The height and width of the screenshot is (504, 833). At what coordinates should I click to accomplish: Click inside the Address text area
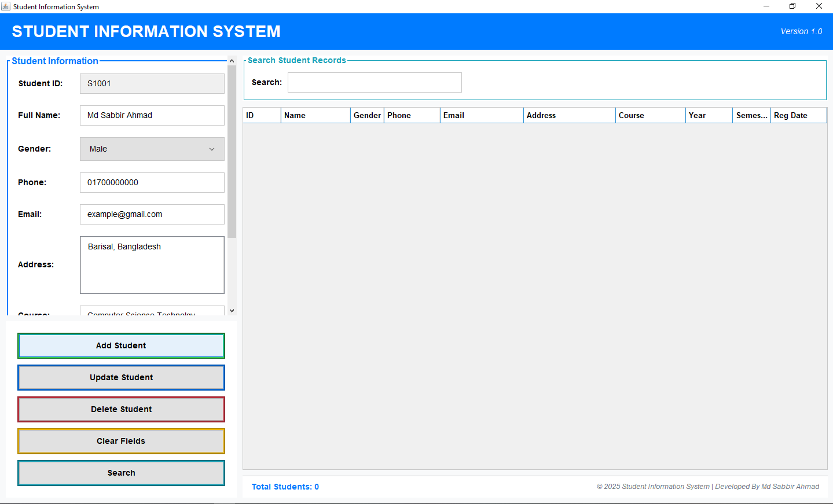tap(152, 264)
